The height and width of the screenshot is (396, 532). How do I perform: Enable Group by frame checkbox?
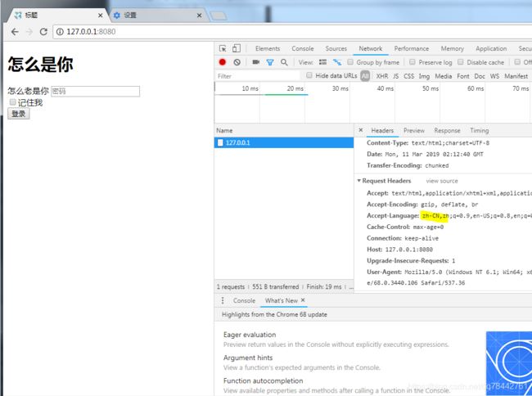(350, 62)
